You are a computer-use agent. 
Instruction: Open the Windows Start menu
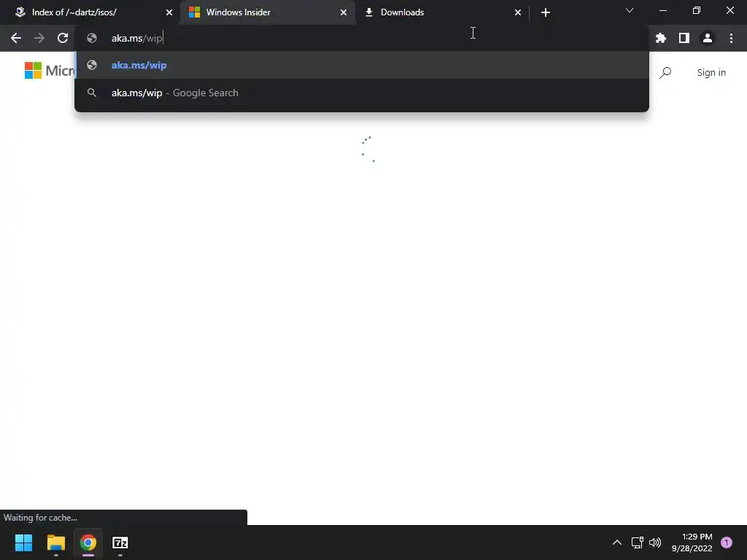(23, 542)
